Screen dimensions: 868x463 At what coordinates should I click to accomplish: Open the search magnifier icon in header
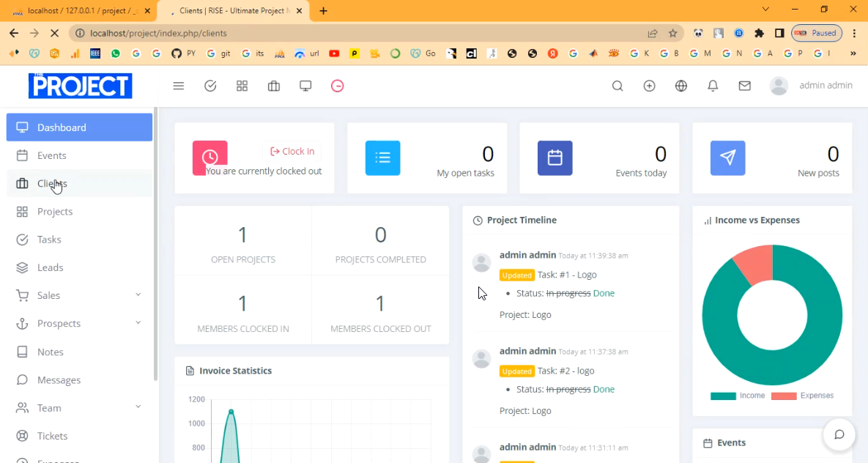(617, 86)
